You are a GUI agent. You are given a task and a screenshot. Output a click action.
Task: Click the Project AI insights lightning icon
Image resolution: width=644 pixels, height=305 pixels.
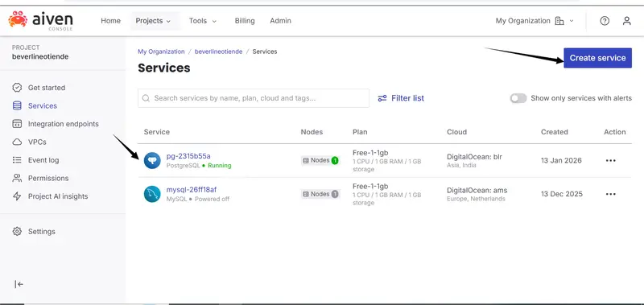click(x=17, y=196)
